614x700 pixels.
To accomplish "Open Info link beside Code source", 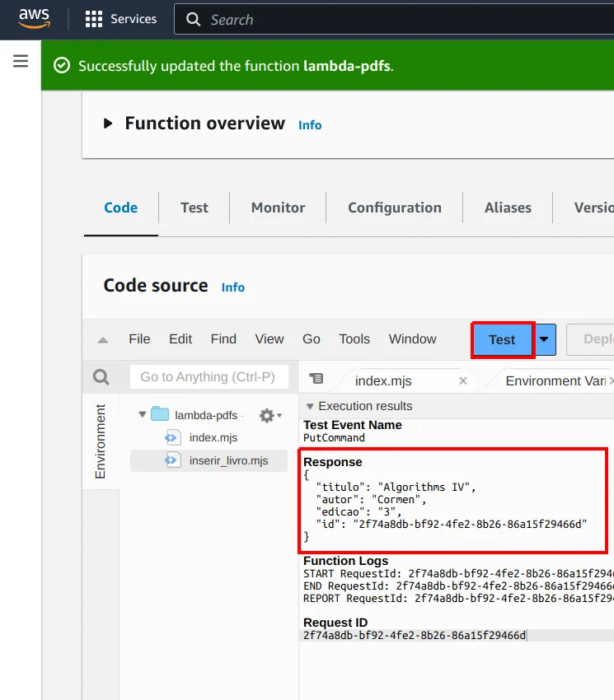I will pyautogui.click(x=232, y=287).
